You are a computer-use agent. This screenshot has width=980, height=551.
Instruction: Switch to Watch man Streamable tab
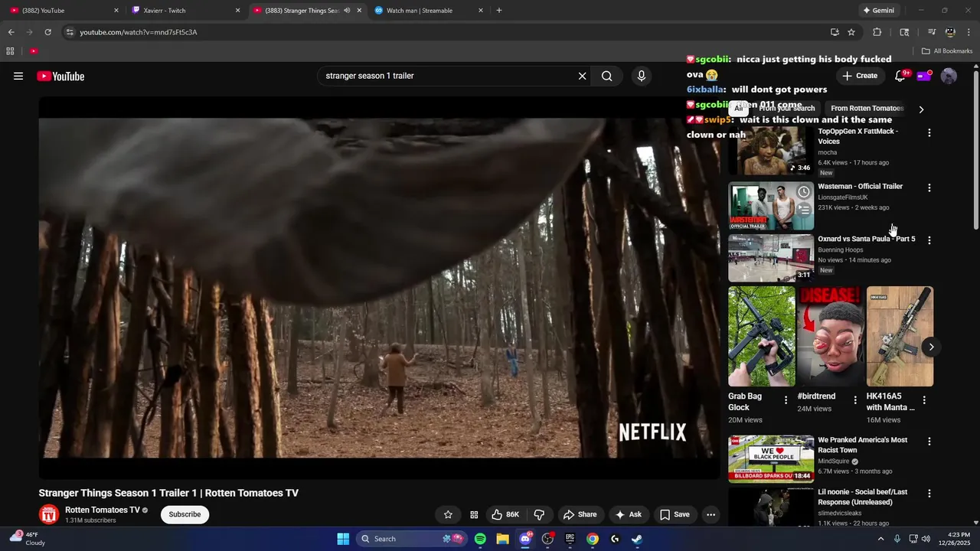tap(429, 11)
